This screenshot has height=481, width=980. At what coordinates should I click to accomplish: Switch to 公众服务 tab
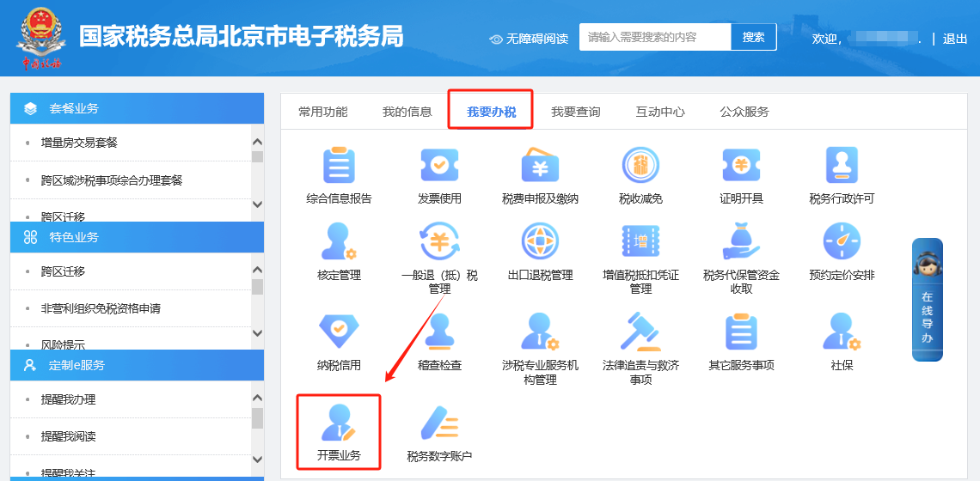point(744,112)
